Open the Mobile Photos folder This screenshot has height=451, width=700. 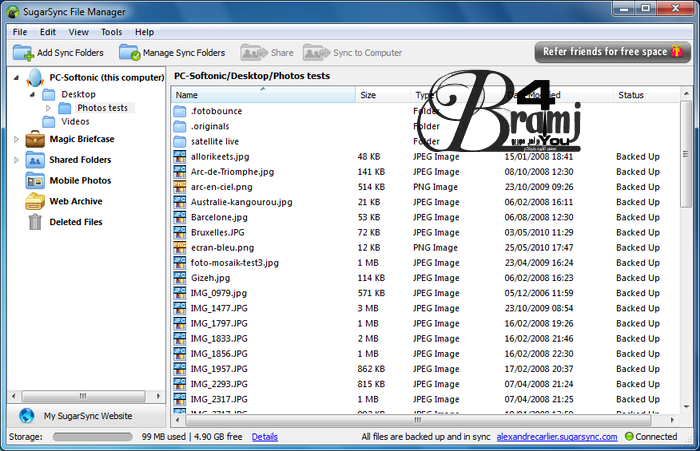click(x=80, y=181)
